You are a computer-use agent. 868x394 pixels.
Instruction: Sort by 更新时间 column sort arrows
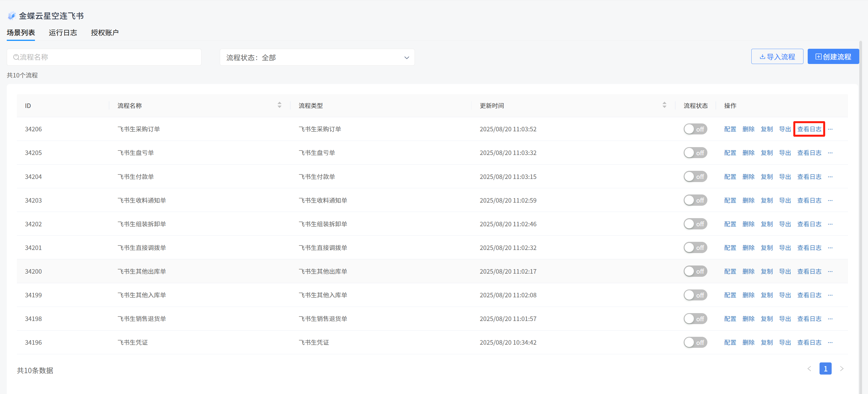pyautogui.click(x=664, y=105)
